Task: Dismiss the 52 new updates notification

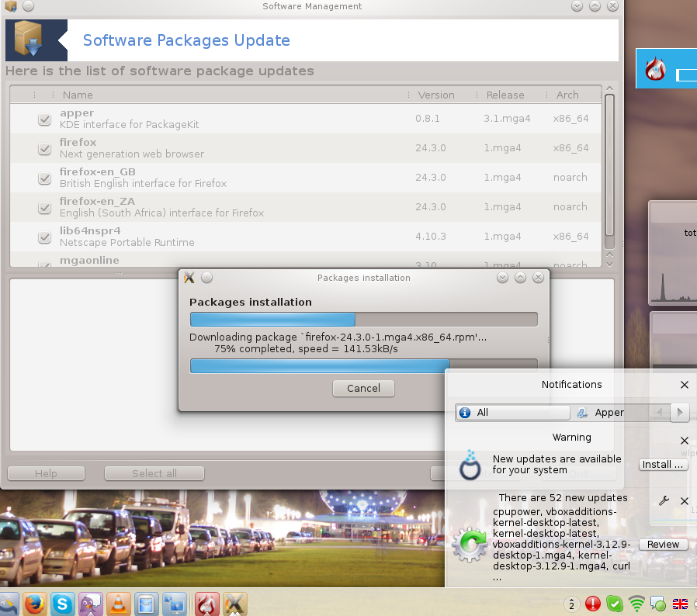Action: (x=685, y=501)
